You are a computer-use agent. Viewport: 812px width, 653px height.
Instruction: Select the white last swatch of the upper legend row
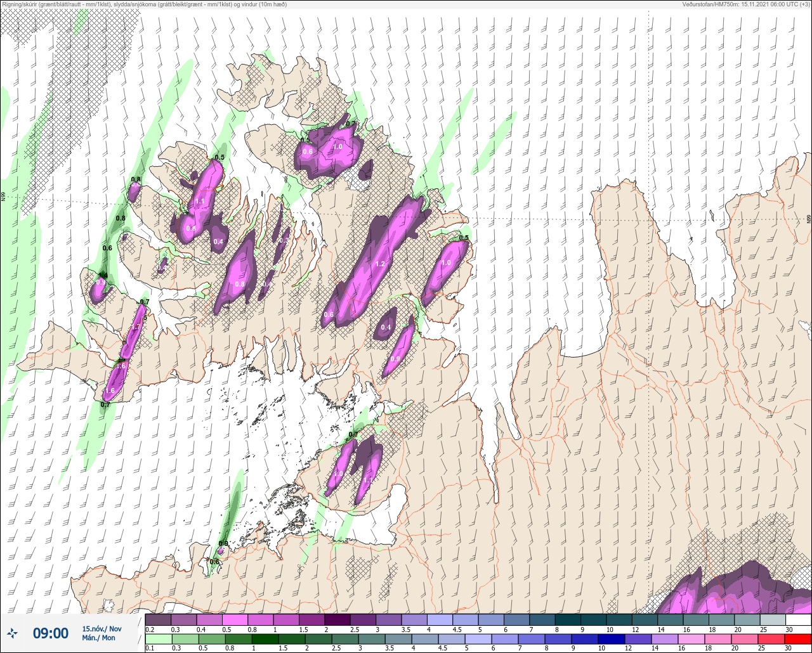pos(798,619)
